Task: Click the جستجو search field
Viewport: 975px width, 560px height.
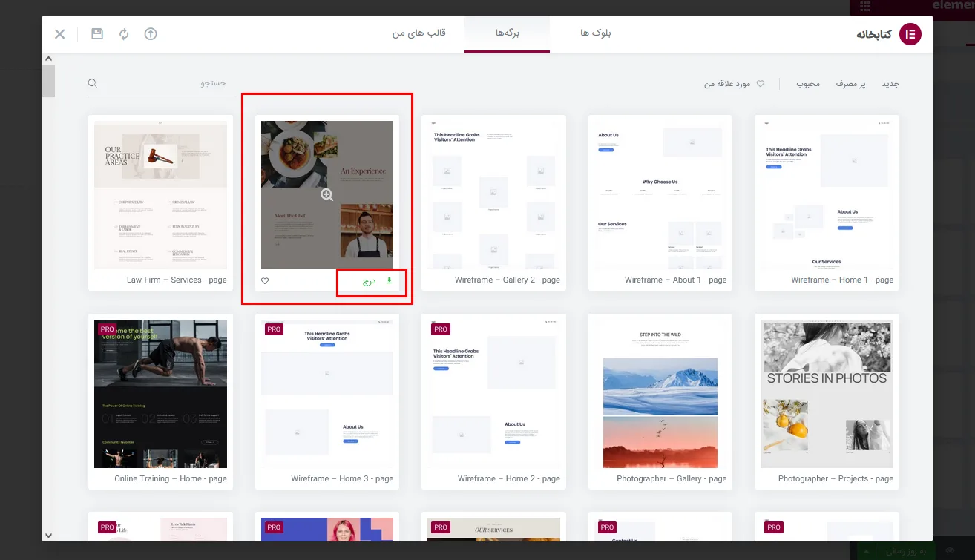Action: click(162, 83)
